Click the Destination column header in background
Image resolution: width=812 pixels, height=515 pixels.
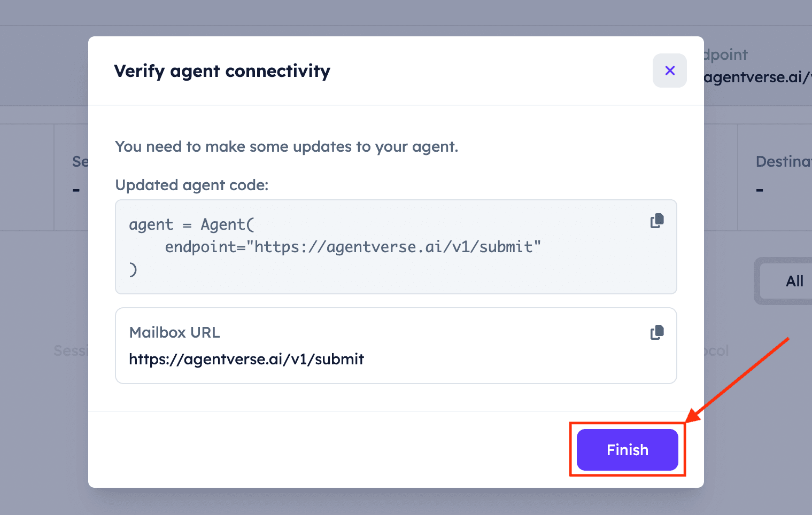(x=784, y=161)
